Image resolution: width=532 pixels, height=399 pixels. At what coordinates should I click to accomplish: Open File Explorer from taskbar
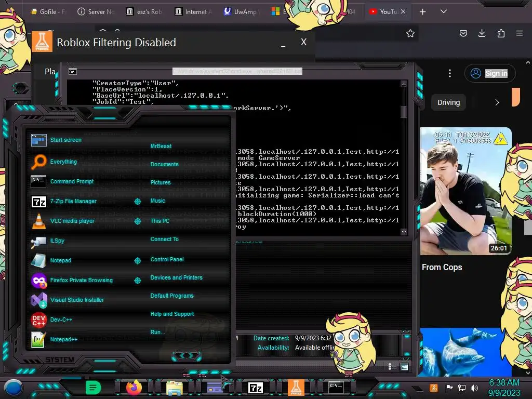click(x=175, y=388)
